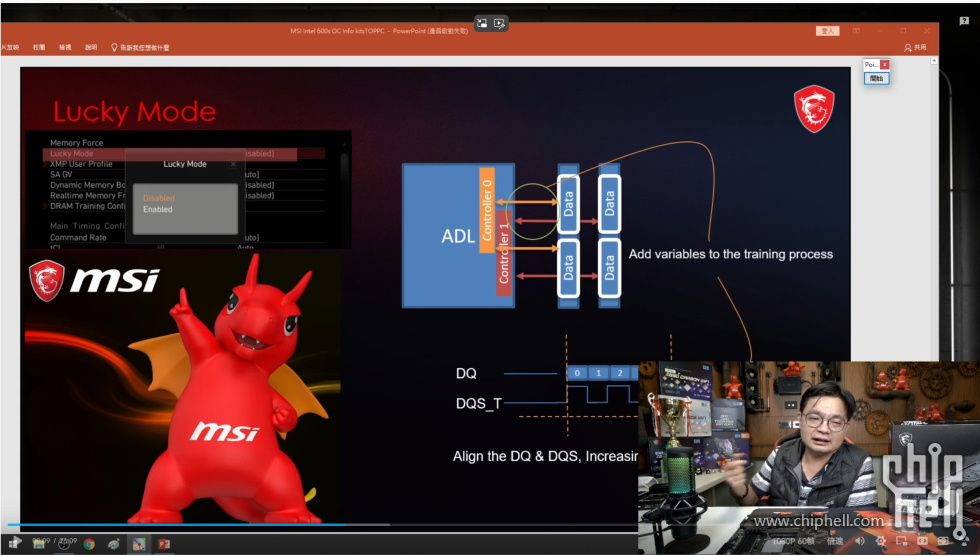Image resolution: width=980 pixels, height=556 pixels.
Task: Select the Enabled option in the Lucky Mode popup
Action: click(x=158, y=209)
